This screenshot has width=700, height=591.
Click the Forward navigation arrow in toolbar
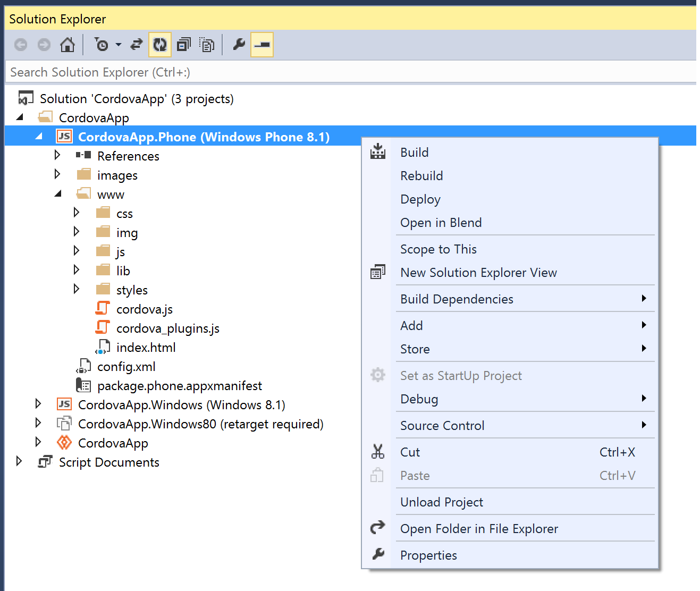coord(44,45)
